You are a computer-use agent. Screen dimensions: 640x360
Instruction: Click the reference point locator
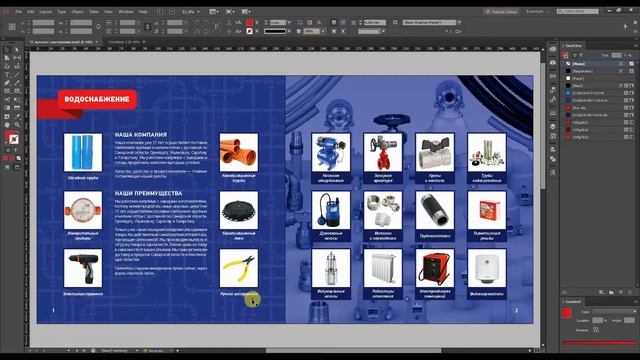pos(12,27)
